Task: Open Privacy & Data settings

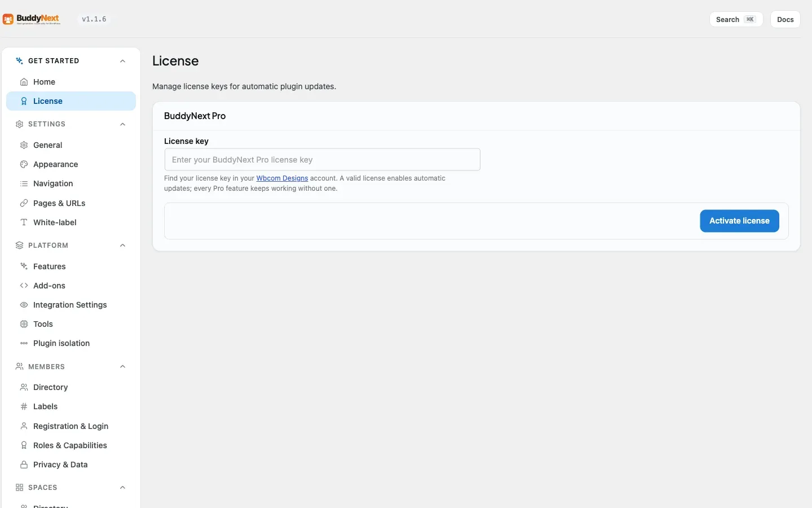Action: pyautogui.click(x=71, y=465)
